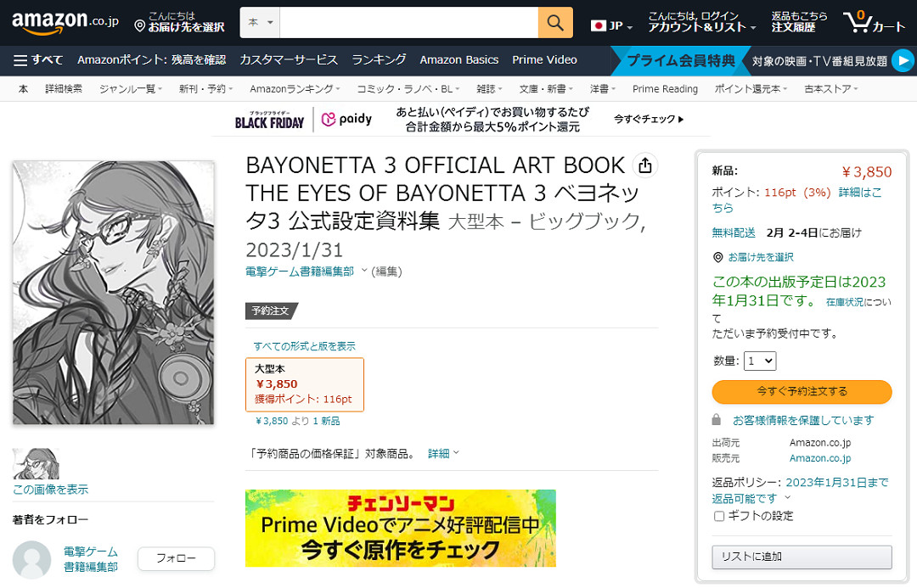917x588 pixels.
Task: Click the 今すぐ予約注文する button
Action: coord(802,392)
